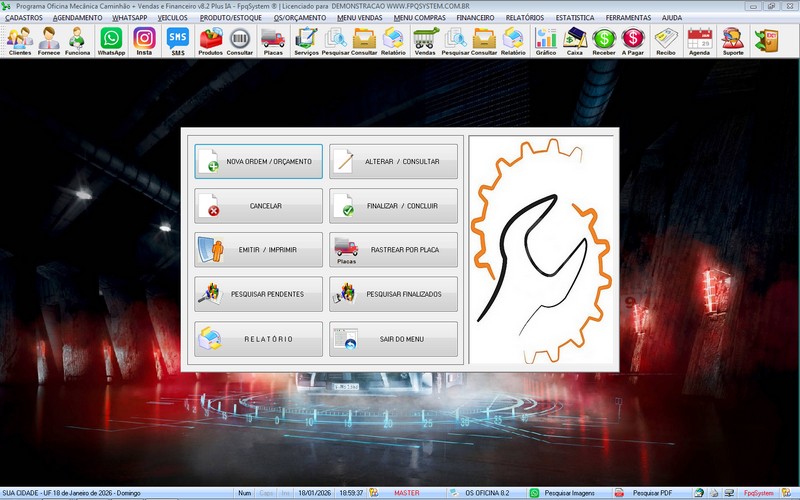Open the MENU VENDAS menu
Screen dimensions: 800x500
[360, 17]
